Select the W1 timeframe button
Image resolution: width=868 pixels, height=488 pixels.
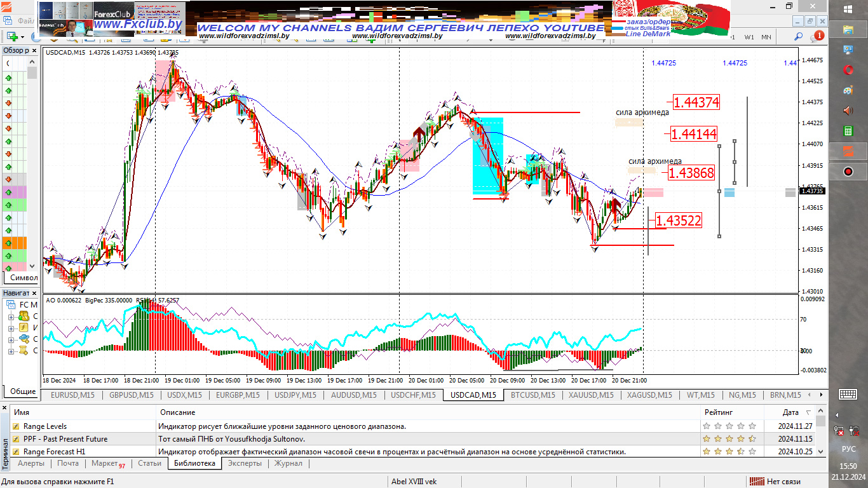(750, 37)
